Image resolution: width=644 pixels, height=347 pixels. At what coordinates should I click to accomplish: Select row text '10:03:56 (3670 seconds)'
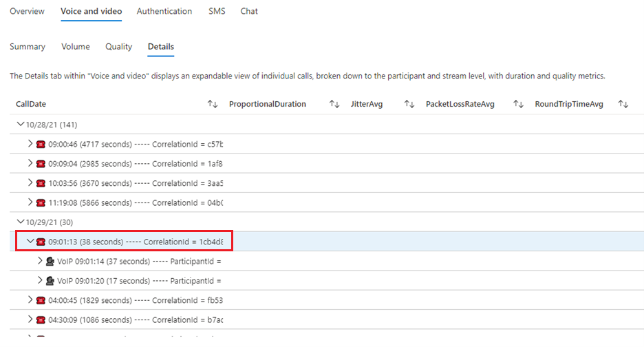click(x=90, y=183)
